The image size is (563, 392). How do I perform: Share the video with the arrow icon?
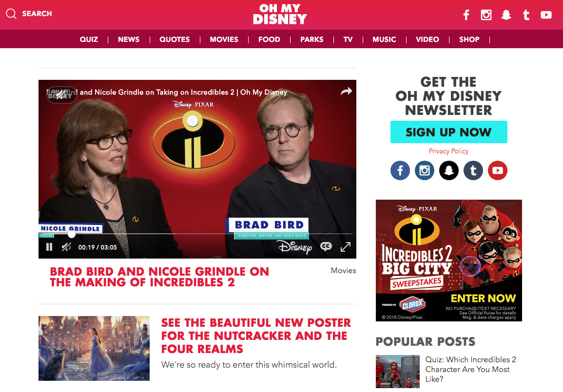346,92
